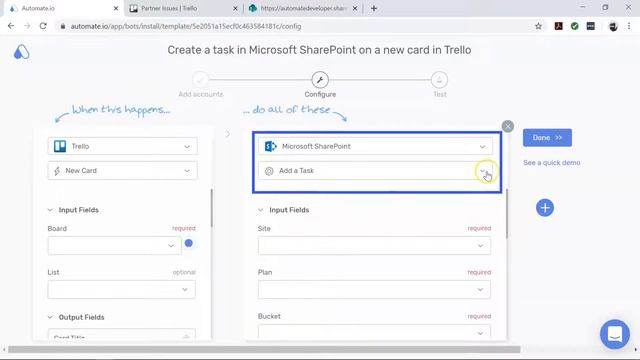Click the page title heading text
The image size is (640, 360).
click(319, 50)
